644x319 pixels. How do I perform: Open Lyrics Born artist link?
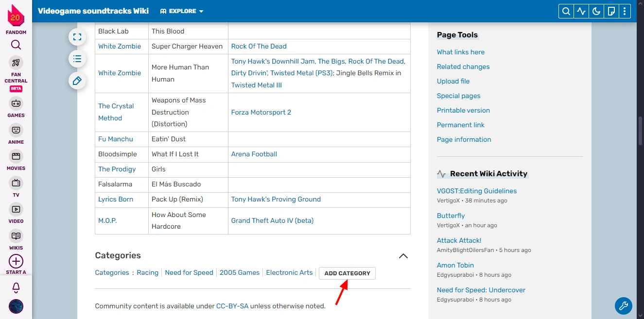tap(116, 199)
